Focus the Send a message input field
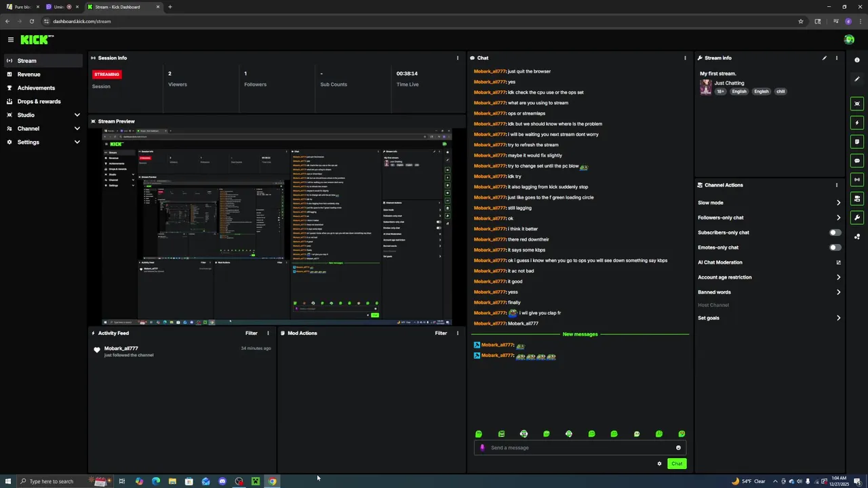The width and height of the screenshot is (868, 488). point(580,448)
